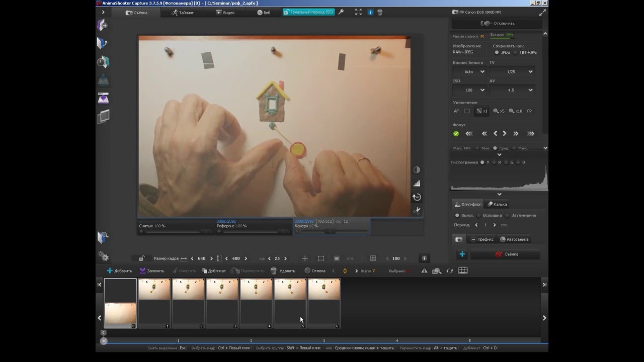
Task: Switch to the Видео tab
Action: (x=224, y=13)
